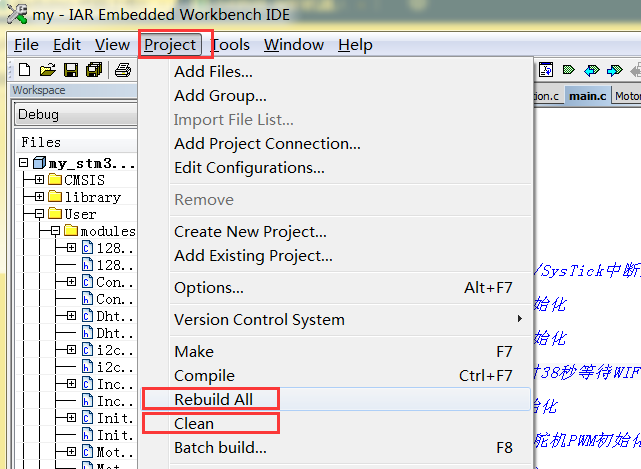Click the library folder icon
Viewport: 641px width, 469px height.
point(55,197)
